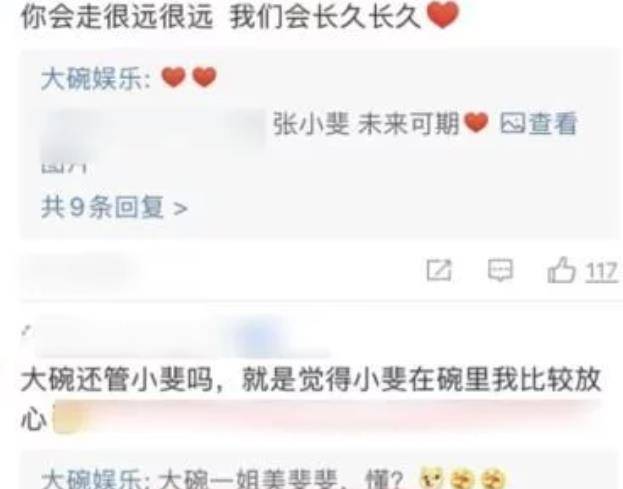Click the blurred timestamp below the reply box

(77, 270)
